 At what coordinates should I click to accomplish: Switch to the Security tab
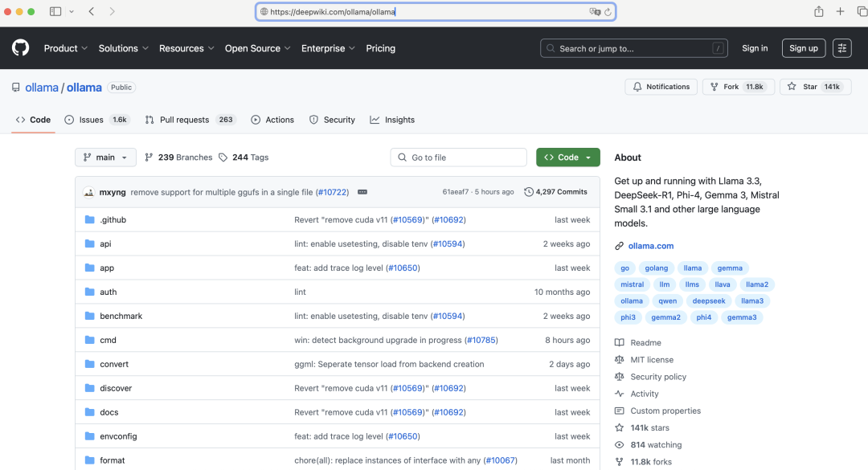pos(332,120)
